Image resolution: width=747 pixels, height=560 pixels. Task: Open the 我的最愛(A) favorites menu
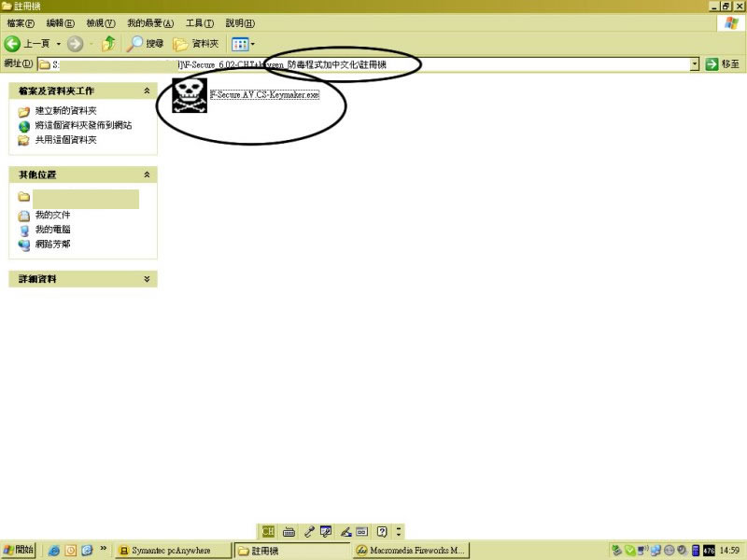150,23
